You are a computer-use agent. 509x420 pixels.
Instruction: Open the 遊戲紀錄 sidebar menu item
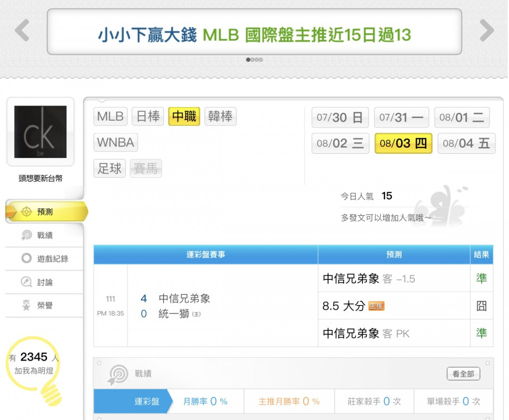point(44,259)
